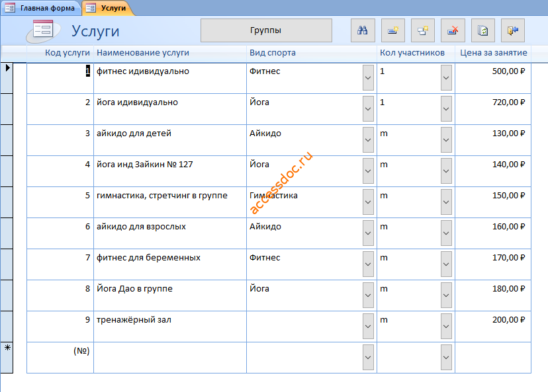
Task: Click the Close form door icon
Action: click(x=513, y=30)
